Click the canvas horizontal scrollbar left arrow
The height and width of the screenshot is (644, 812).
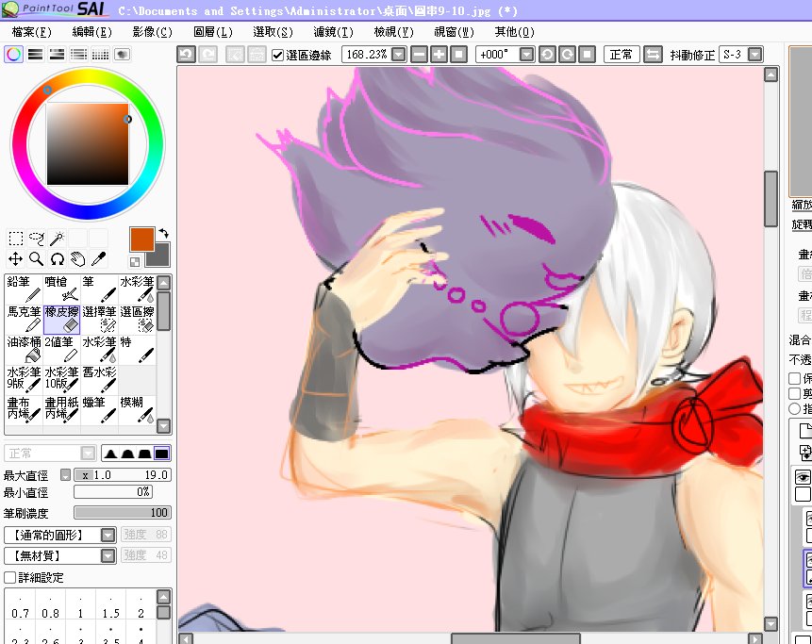(x=186, y=639)
